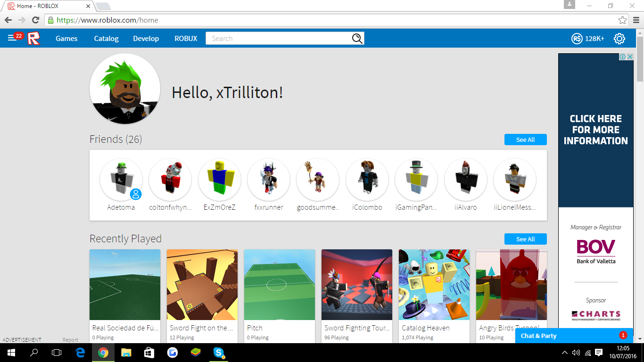644x362 pixels.
Task: Open friend goodsumme's avatar
Action: tap(318, 180)
